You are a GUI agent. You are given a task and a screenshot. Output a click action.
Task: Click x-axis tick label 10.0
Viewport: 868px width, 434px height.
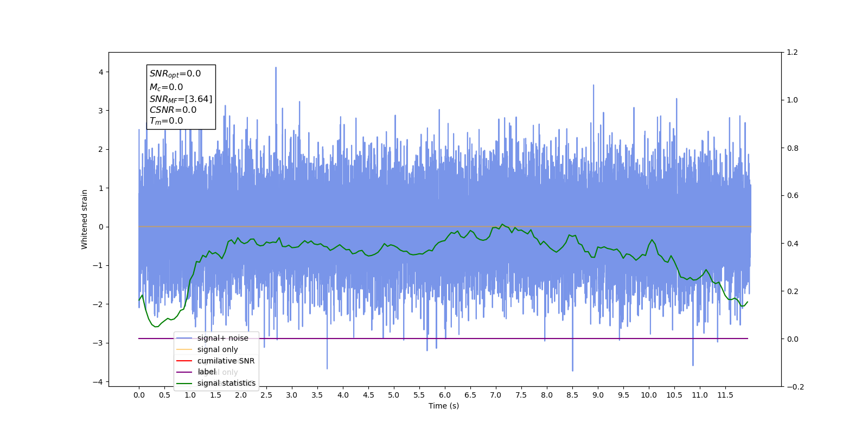click(649, 395)
